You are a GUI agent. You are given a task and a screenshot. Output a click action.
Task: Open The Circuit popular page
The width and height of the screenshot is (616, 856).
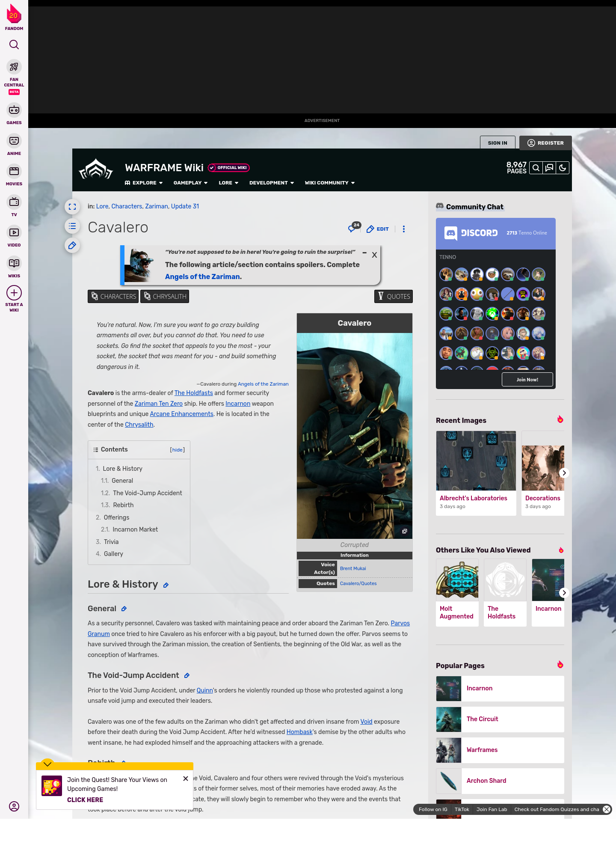pos(500,719)
